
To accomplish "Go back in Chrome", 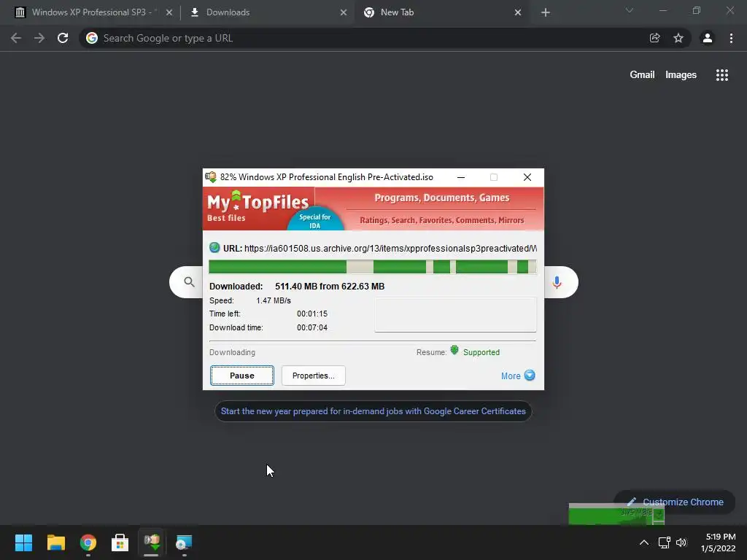I will 16,38.
